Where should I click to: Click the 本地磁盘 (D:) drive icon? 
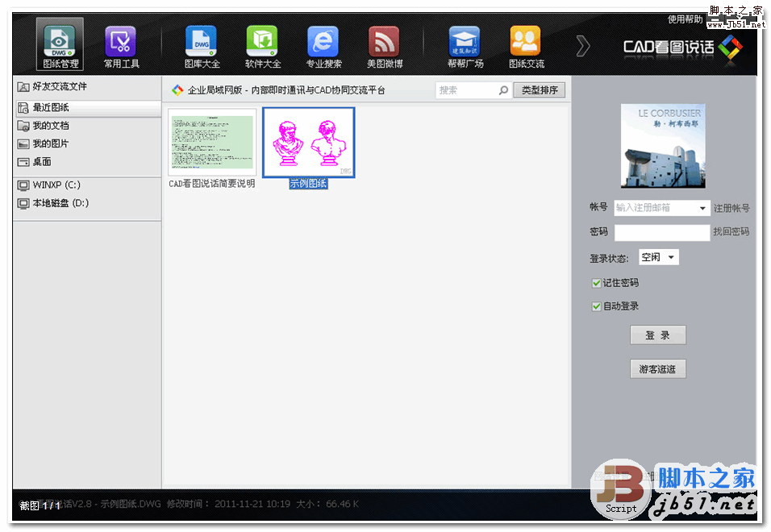(23, 203)
